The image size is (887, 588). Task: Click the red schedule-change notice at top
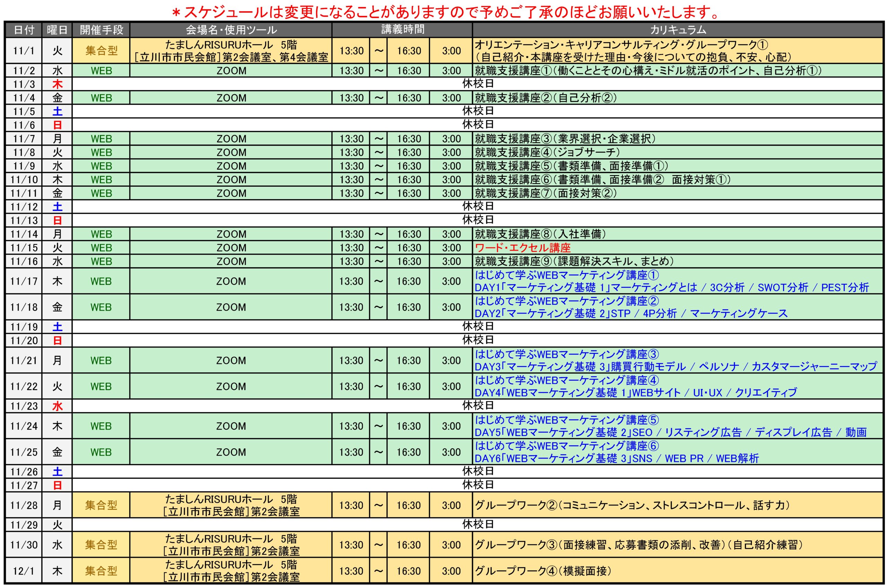tap(445, 12)
